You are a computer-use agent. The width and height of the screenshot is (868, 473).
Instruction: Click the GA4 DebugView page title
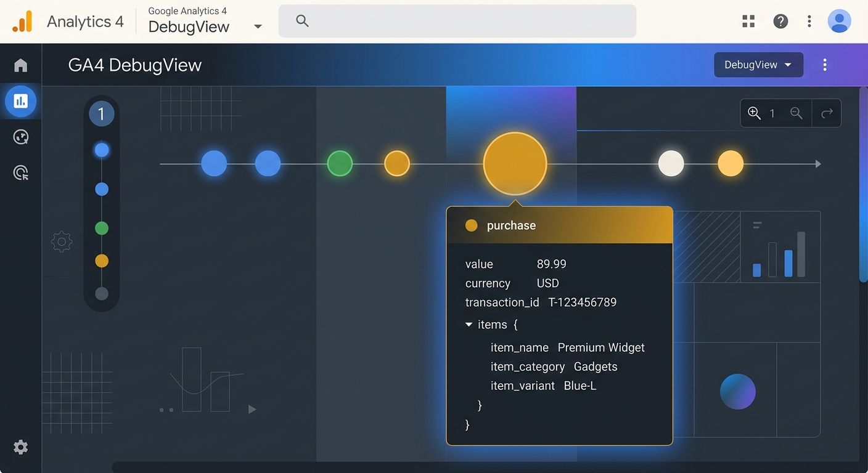tap(135, 65)
